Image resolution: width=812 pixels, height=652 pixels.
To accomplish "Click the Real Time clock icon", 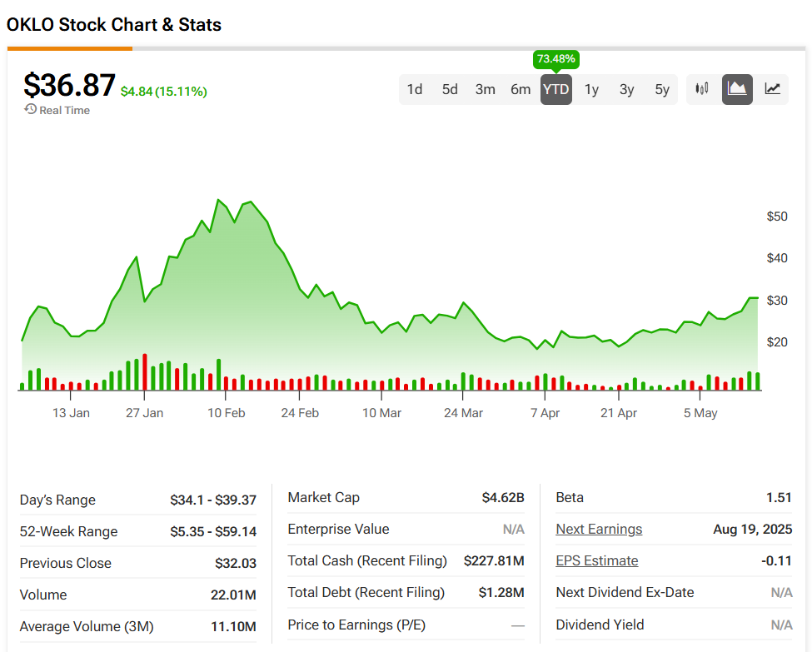I will 31,110.
